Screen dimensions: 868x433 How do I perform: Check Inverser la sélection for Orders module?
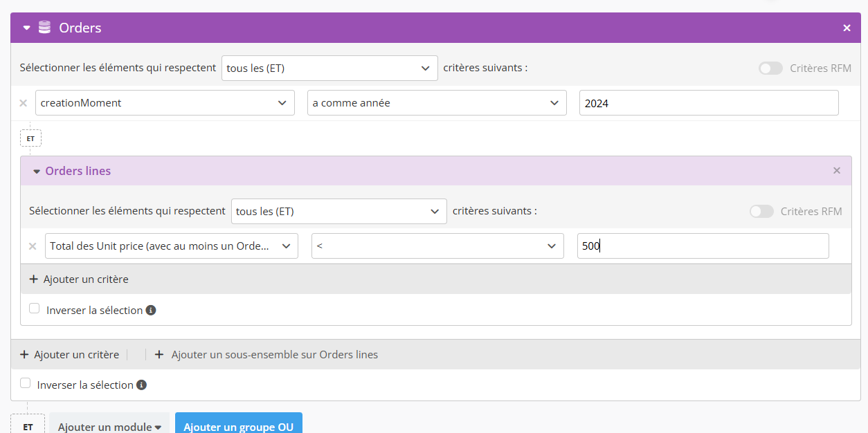(x=26, y=383)
